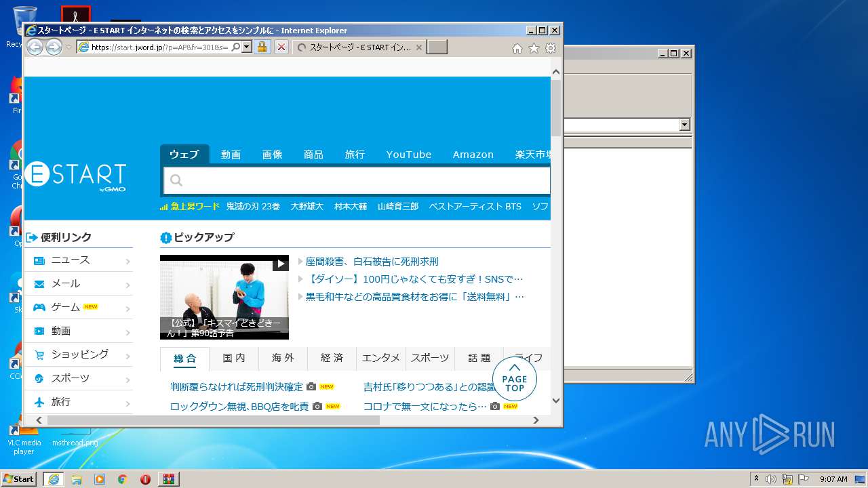868x488 pixels.
Task: Switch to 国内 news tab
Action: (234, 359)
